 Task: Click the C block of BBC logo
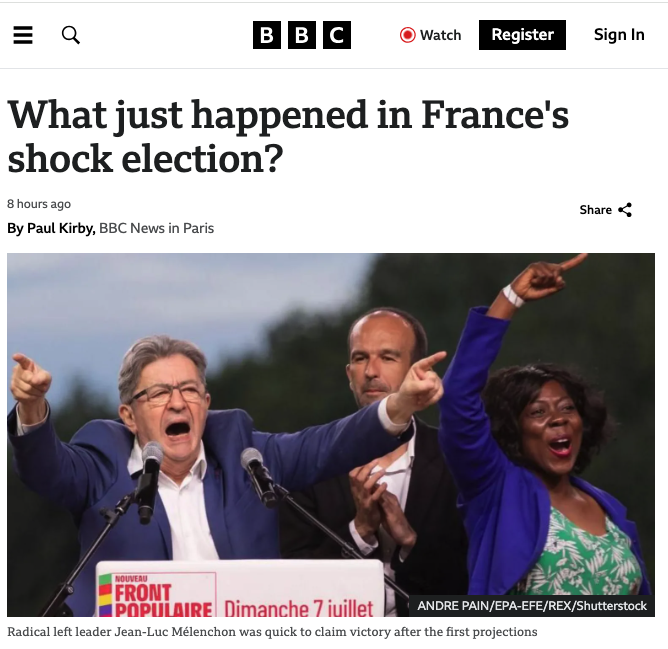tap(337, 35)
